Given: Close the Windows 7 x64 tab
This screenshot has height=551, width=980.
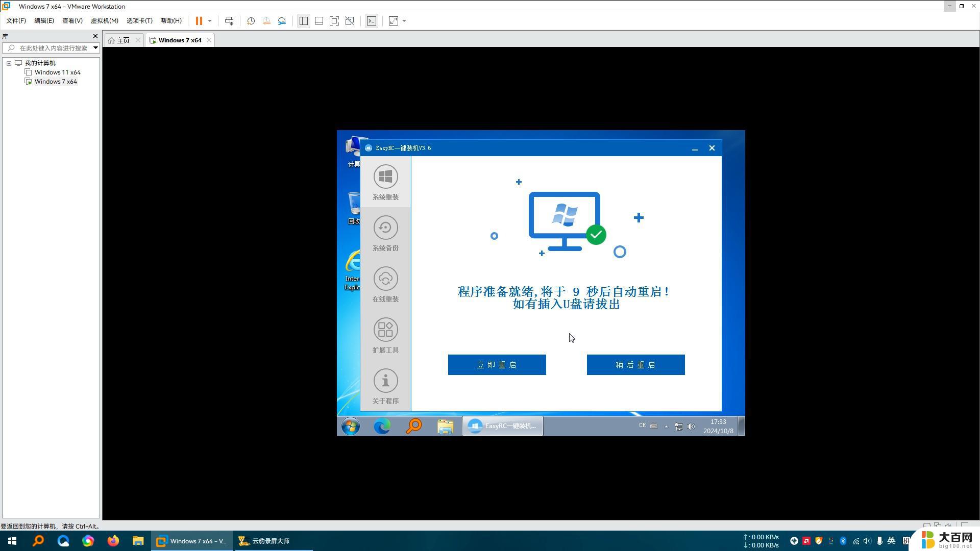Looking at the screenshot, I should point(209,40).
